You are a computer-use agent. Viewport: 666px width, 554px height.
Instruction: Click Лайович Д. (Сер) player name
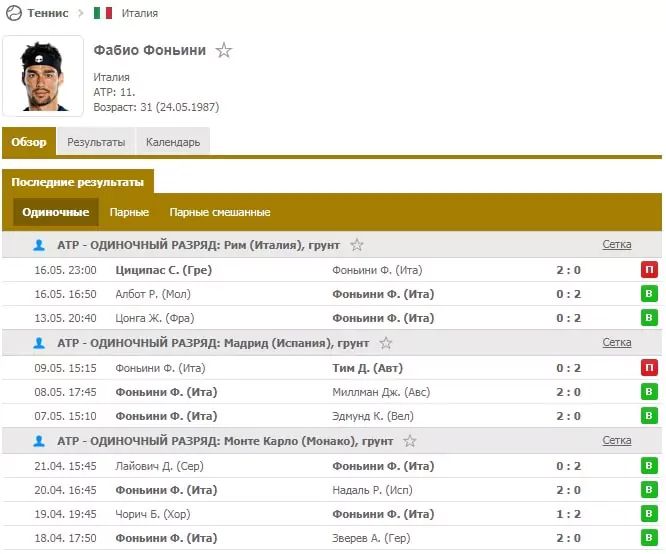[159, 466]
